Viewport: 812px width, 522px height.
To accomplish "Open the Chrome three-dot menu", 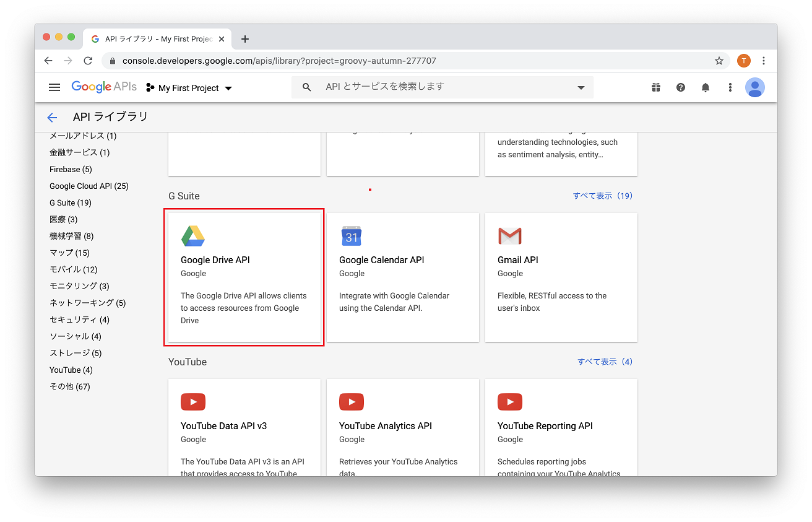I will pyautogui.click(x=764, y=61).
